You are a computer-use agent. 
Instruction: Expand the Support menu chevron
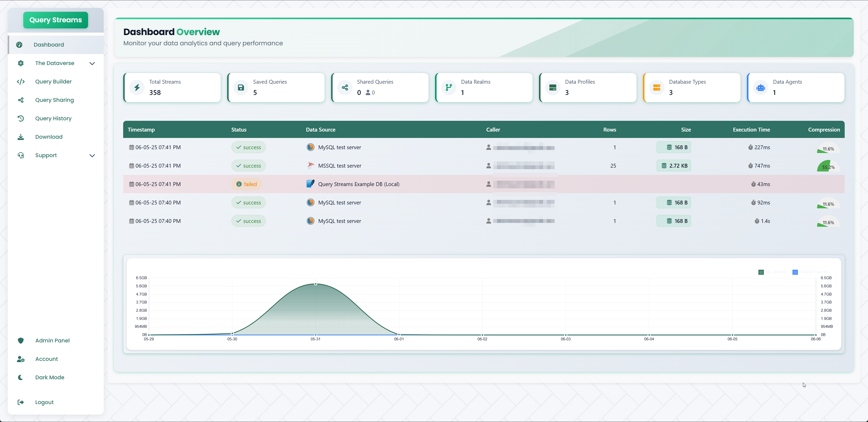pos(92,156)
